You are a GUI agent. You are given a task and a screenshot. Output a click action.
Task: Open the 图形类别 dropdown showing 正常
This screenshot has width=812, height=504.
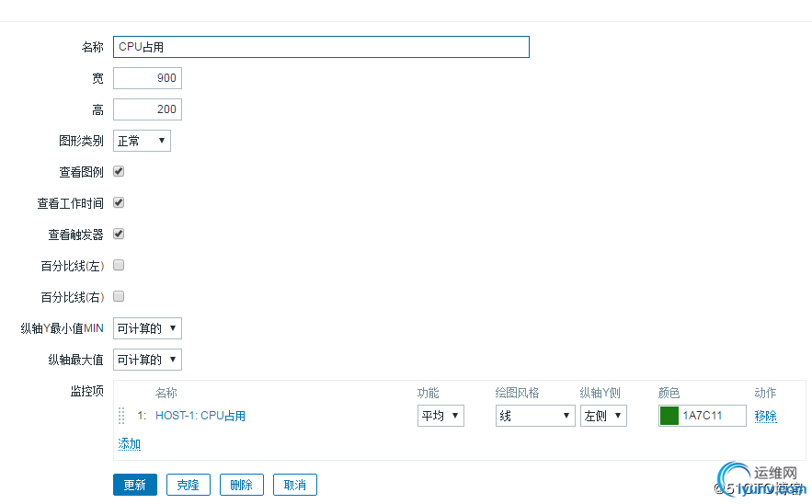point(142,141)
